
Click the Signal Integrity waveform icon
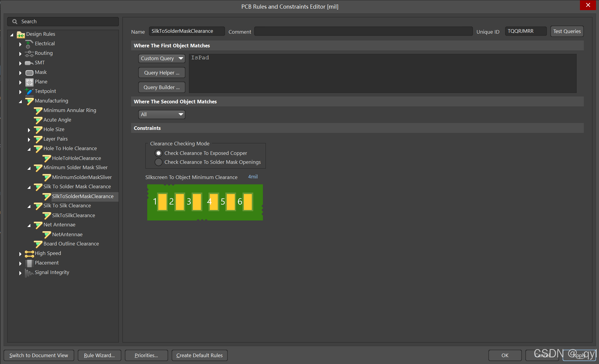(x=29, y=273)
